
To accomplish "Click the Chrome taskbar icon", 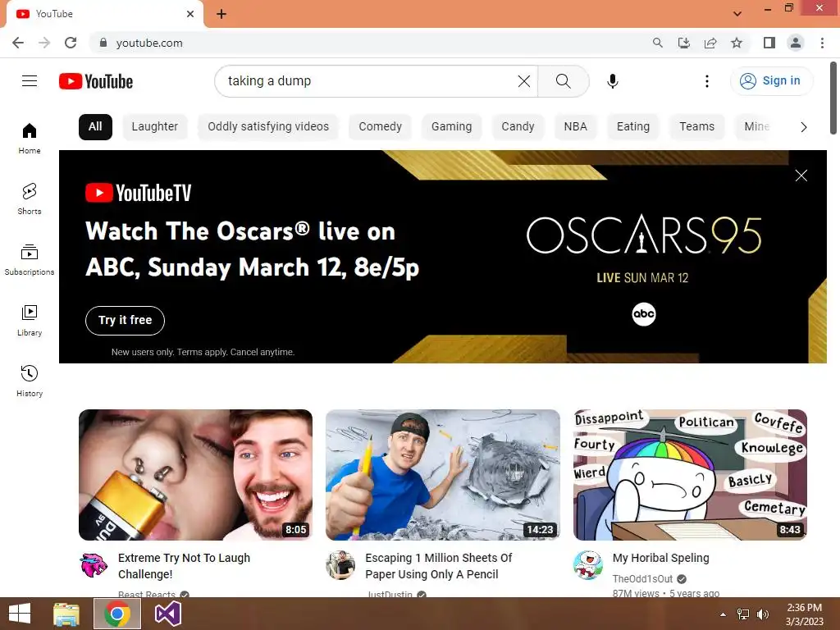I will coord(117,614).
